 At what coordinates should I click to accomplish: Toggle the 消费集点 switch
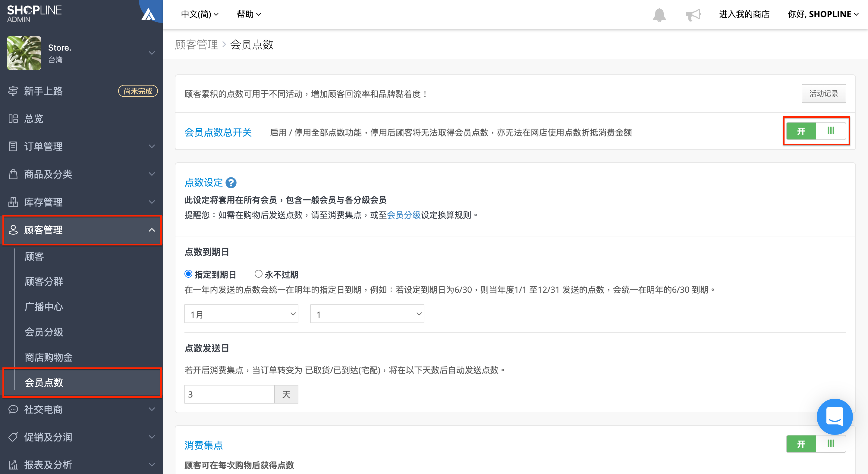point(816,444)
